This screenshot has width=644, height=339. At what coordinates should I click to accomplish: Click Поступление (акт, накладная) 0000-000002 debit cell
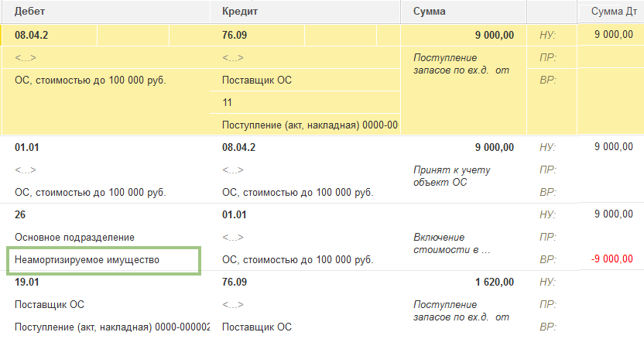107,327
